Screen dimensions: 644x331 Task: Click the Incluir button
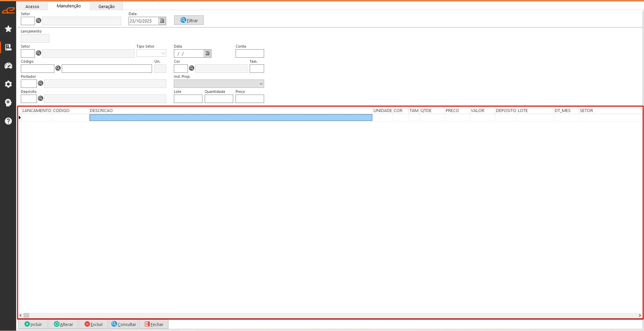33,324
